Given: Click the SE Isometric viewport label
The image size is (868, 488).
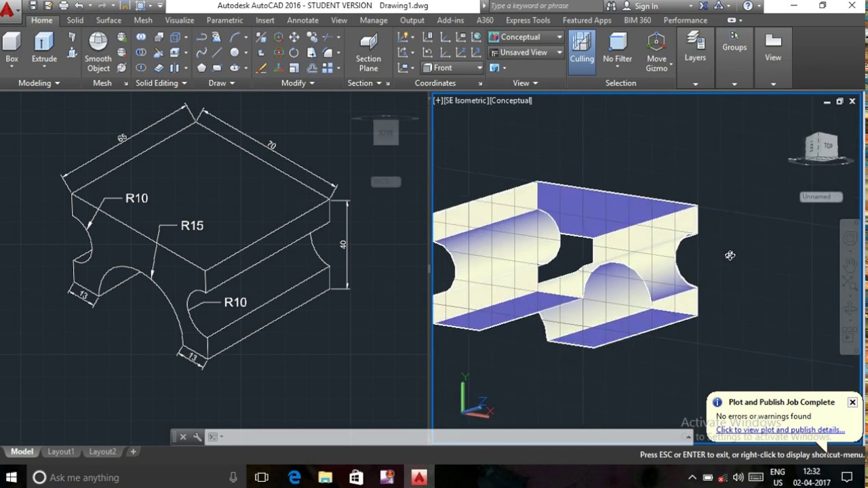Looking at the screenshot, I should click(x=466, y=100).
